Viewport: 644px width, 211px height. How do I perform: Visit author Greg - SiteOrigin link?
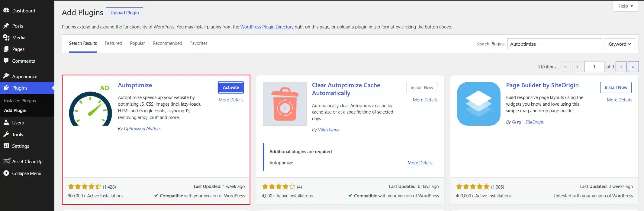(528, 122)
